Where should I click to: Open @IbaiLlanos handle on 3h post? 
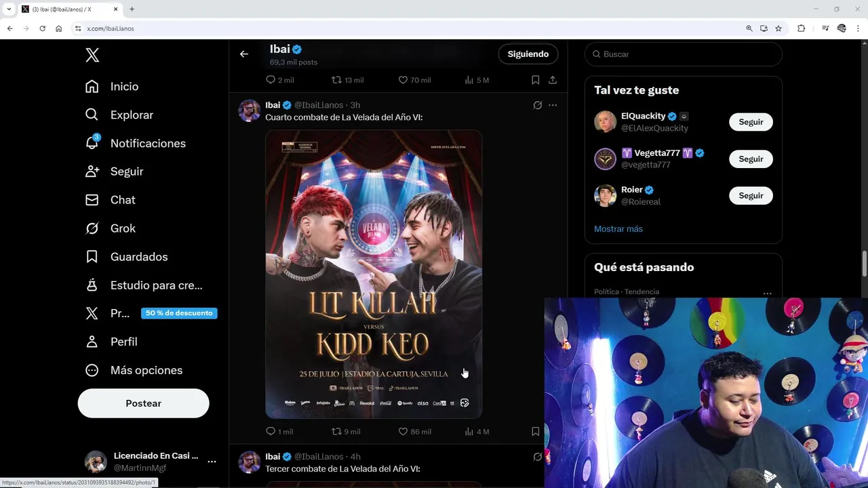click(318, 105)
